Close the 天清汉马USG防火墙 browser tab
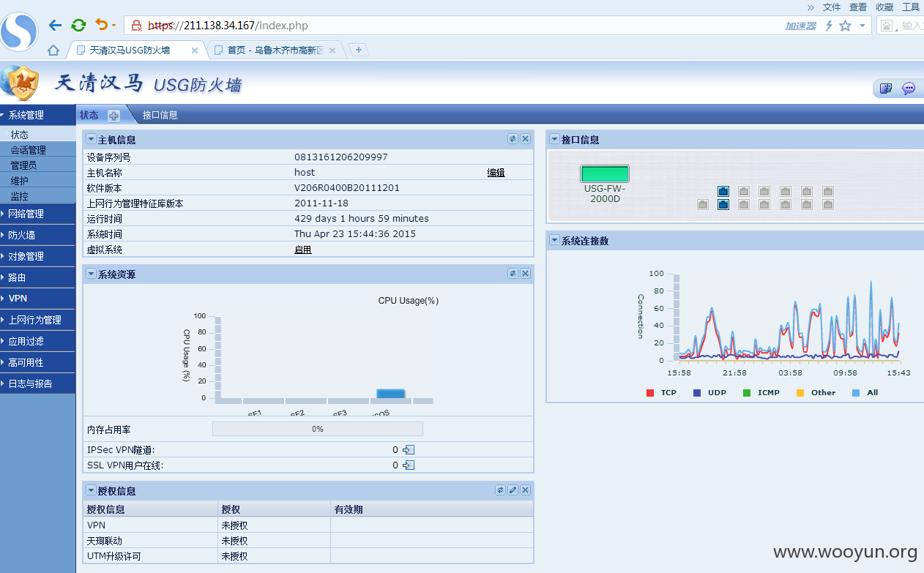The width and height of the screenshot is (924, 573). pos(195,50)
